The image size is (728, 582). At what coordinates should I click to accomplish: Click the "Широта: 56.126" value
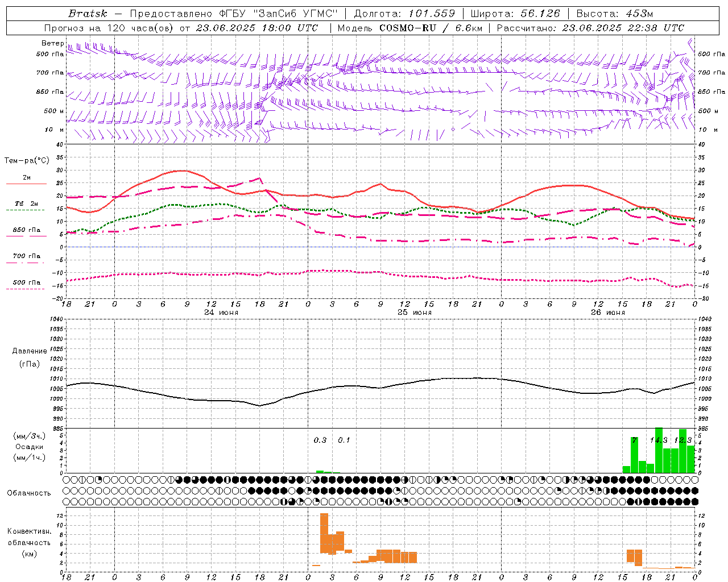[x=515, y=14]
